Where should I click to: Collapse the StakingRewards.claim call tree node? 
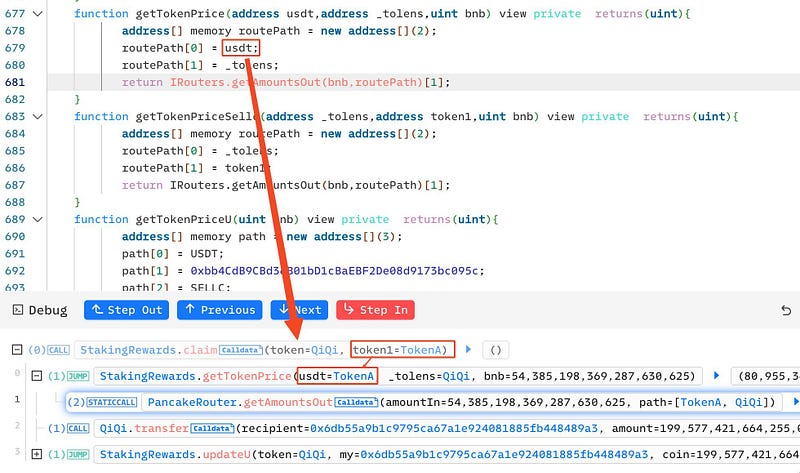click(x=16, y=350)
